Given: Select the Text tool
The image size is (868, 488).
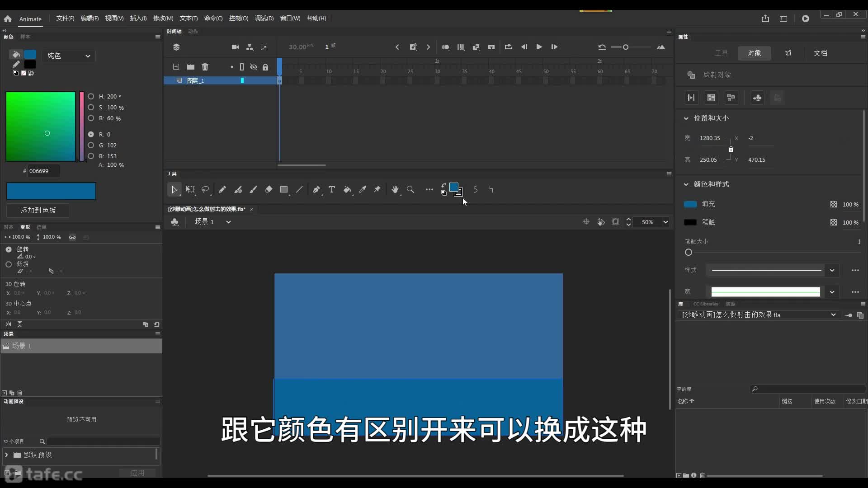Looking at the screenshot, I should tap(332, 190).
